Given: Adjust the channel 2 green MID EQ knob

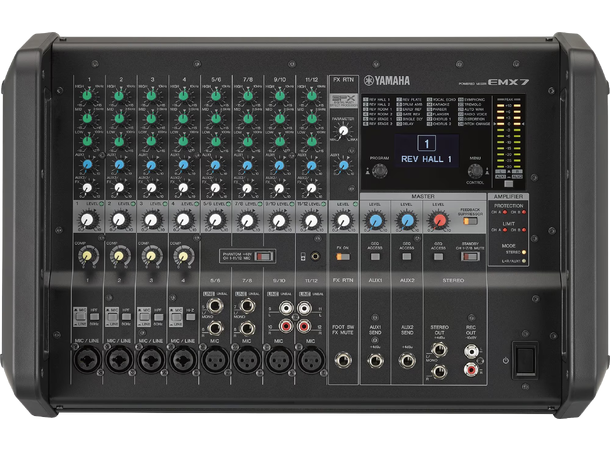Looking at the screenshot, I should point(119,118).
